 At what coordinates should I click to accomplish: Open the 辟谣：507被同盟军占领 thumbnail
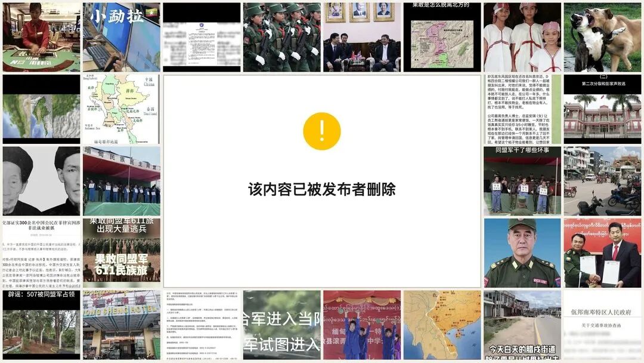click(42, 325)
